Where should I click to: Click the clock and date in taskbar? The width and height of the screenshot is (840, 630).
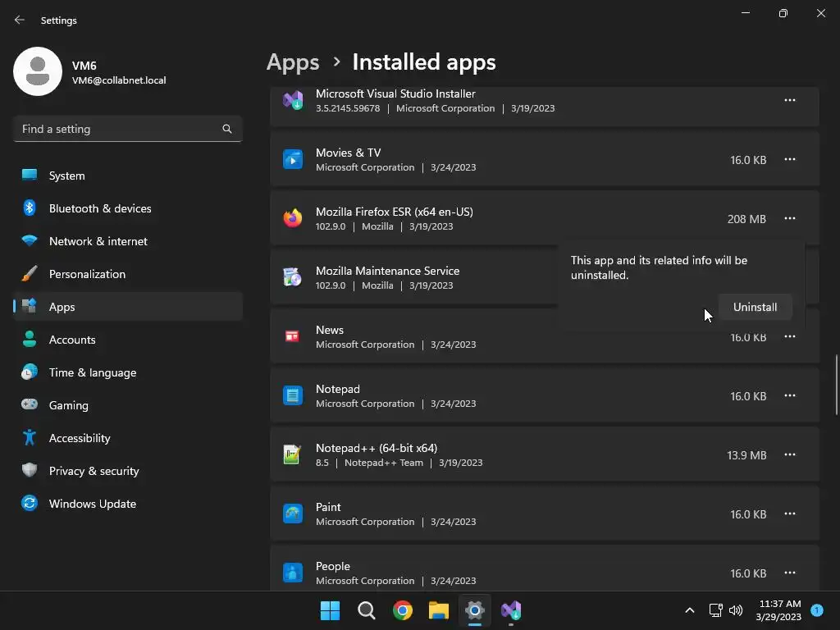pyautogui.click(x=779, y=610)
